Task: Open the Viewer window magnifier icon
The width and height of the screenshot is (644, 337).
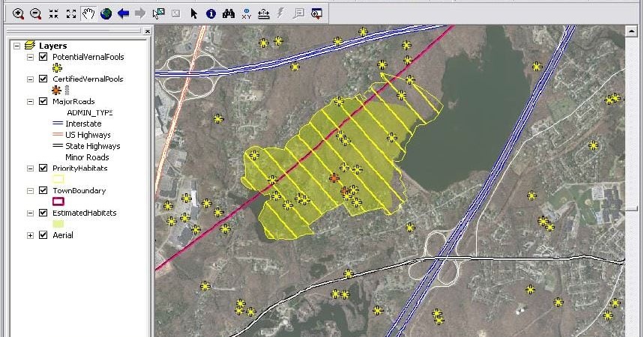Action: point(316,13)
